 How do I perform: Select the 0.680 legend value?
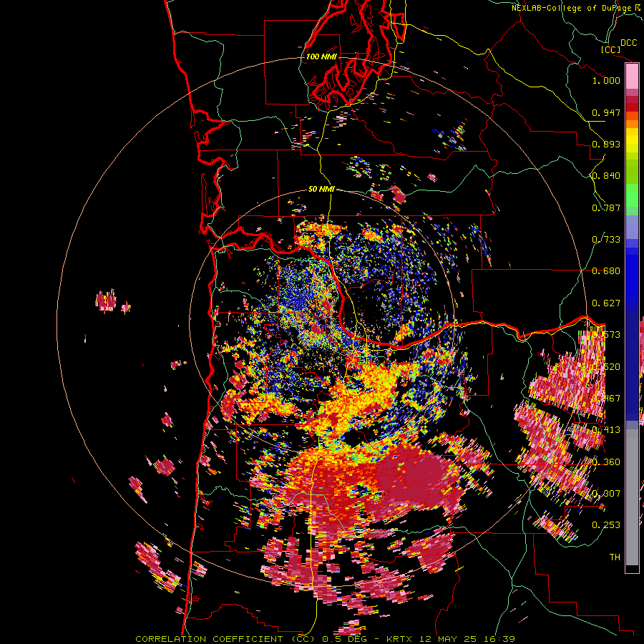click(x=606, y=271)
